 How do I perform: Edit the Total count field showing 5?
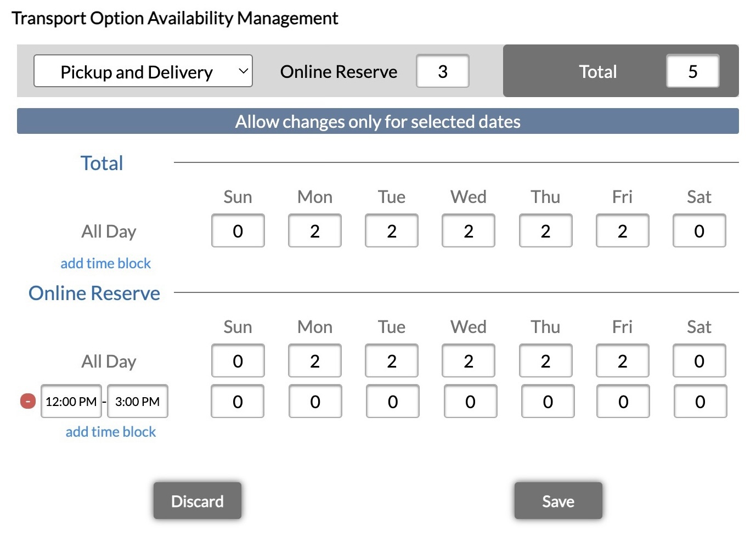(x=692, y=71)
